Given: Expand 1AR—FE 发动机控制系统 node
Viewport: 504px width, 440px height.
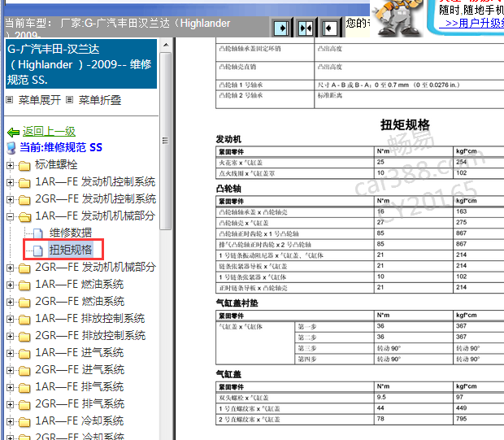Looking at the screenshot, I should (10, 183).
